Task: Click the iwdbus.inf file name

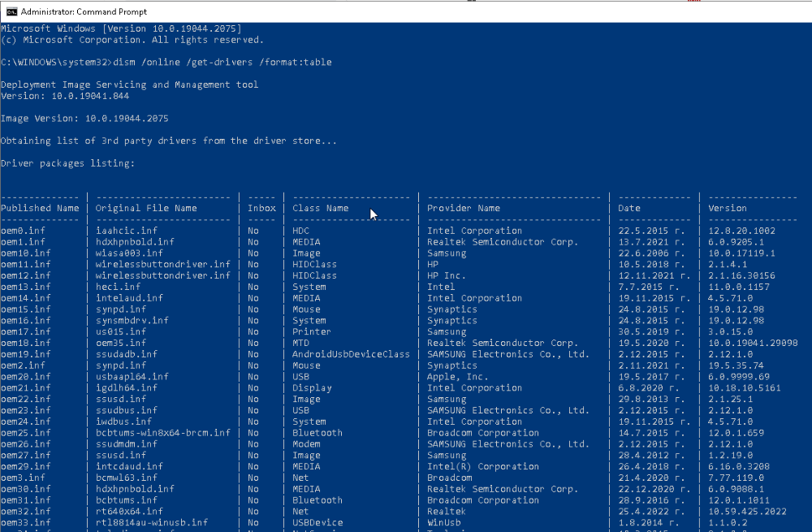Action: [123, 422]
